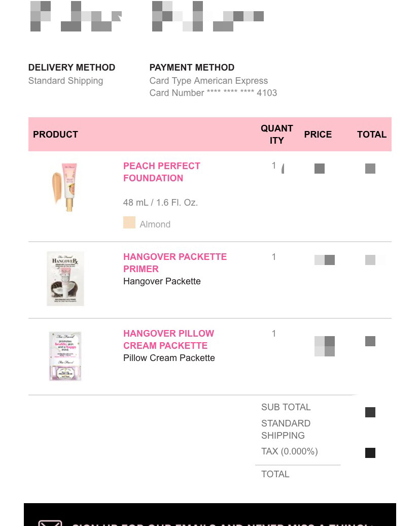Click the Hangover Rx primer packette image
420x526 pixels.
(x=65, y=278)
